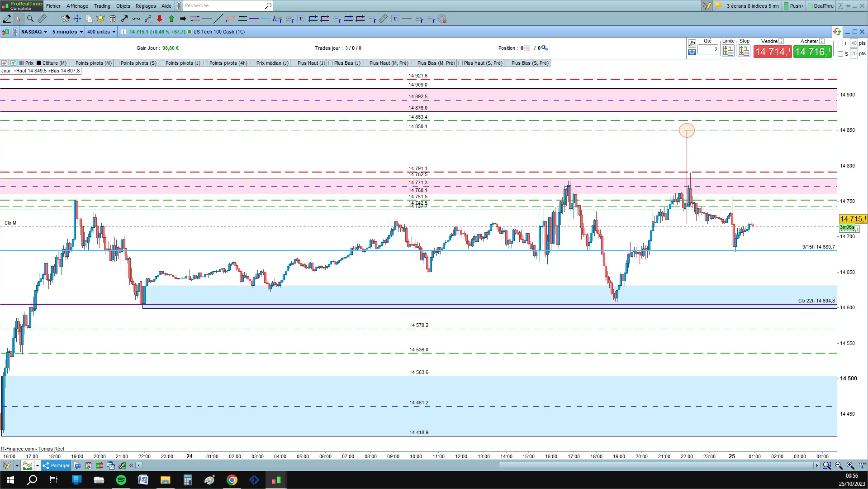Open the 400 unités dropdown
The width and height of the screenshot is (868, 489).
click(101, 32)
